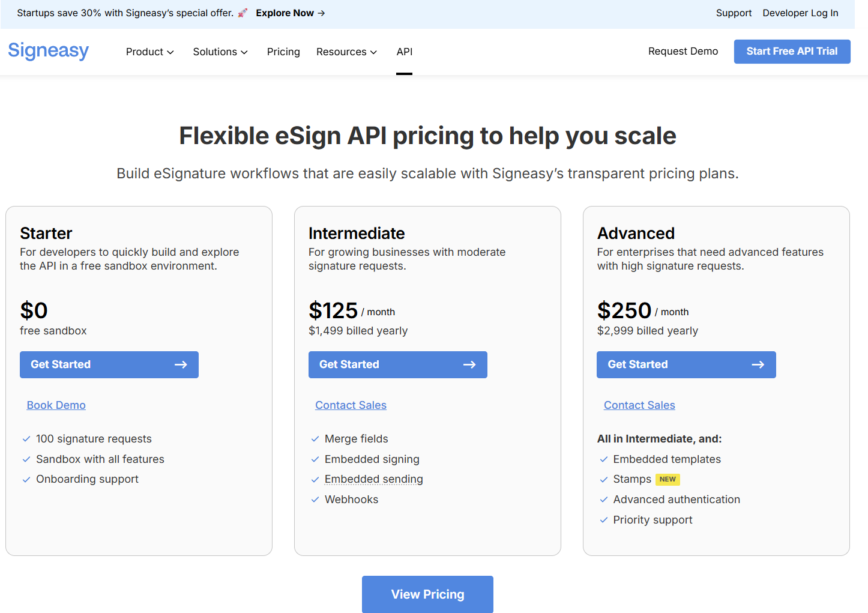Image resolution: width=868 pixels, height=613 pixels.
Task: Click the free sandbox text
Action: (x=53, y=331)
